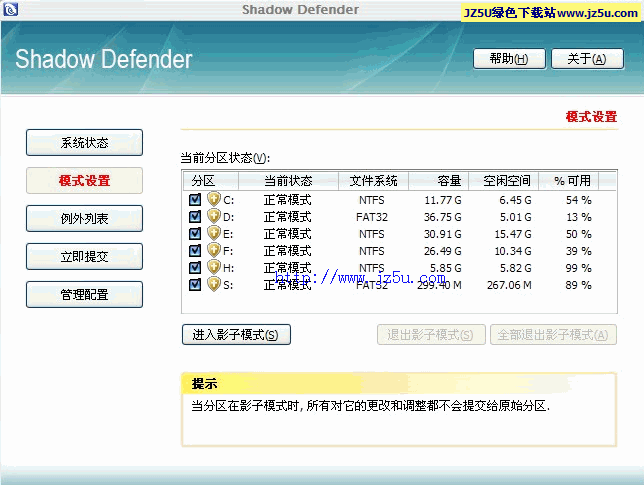Select free space cell 10.34 G
Screen dimensions: 644x485
point(513,251)
